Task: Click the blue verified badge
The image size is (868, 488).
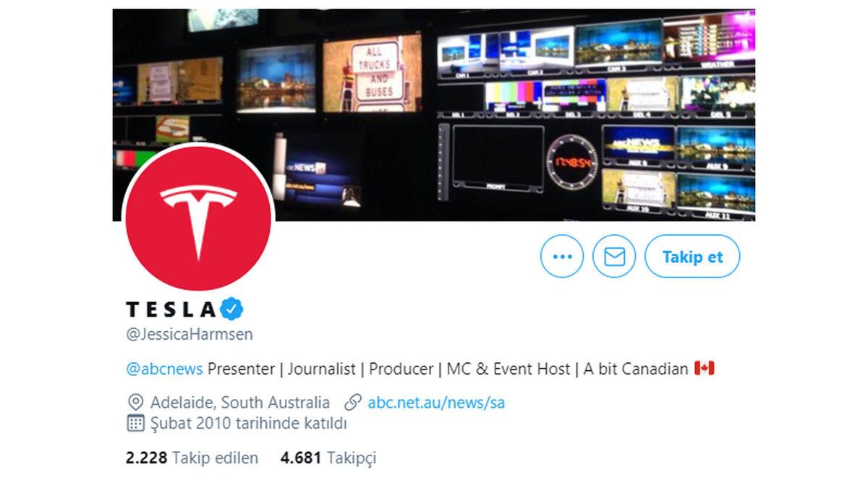Action: 232,309
